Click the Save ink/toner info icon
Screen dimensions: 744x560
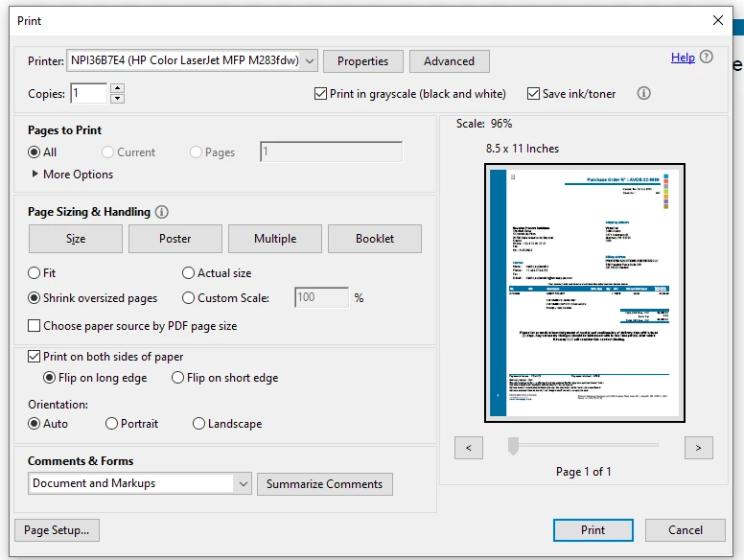(643, 93)
